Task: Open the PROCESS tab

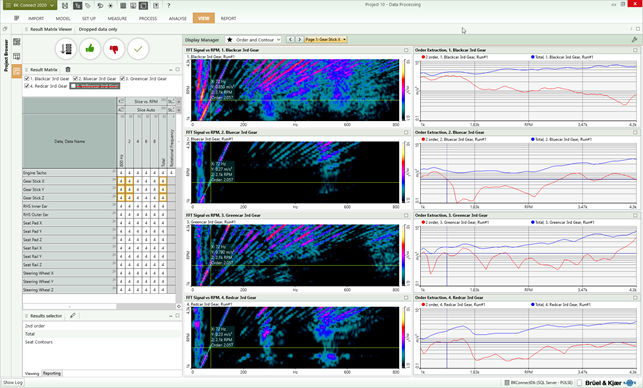Action: tap(148, 18)
